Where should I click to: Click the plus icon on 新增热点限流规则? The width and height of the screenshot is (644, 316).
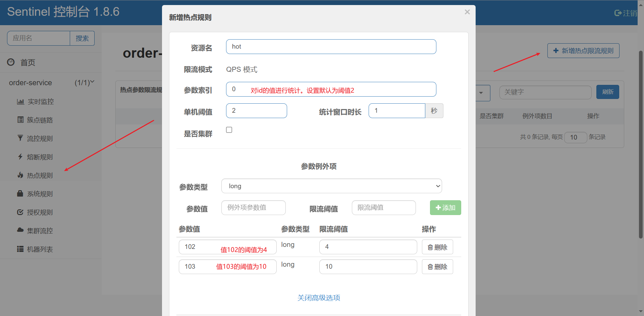click(x=556, y=51)
